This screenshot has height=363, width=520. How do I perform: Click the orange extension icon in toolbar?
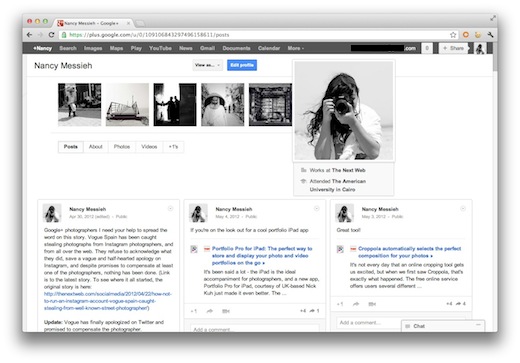point(466,35)
